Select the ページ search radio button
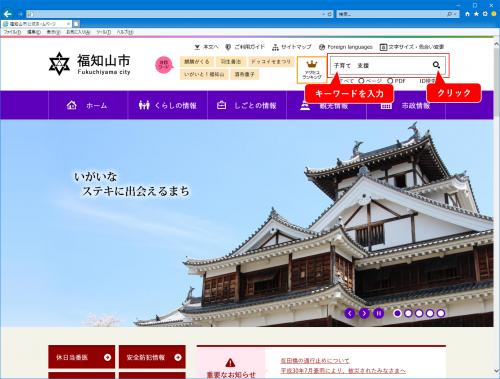 [x=361, y=81]
